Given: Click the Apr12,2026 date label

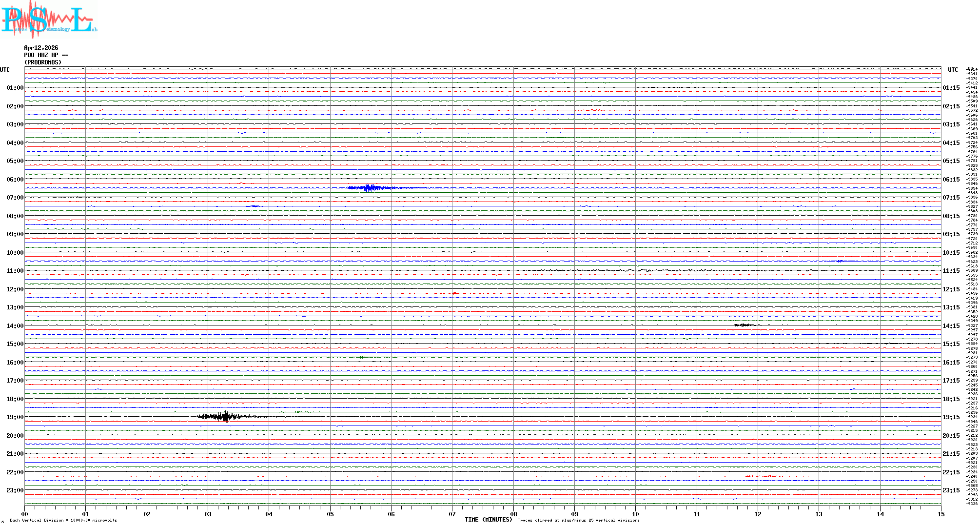Looking at the screenshot, I should click(x=41, y=48).
